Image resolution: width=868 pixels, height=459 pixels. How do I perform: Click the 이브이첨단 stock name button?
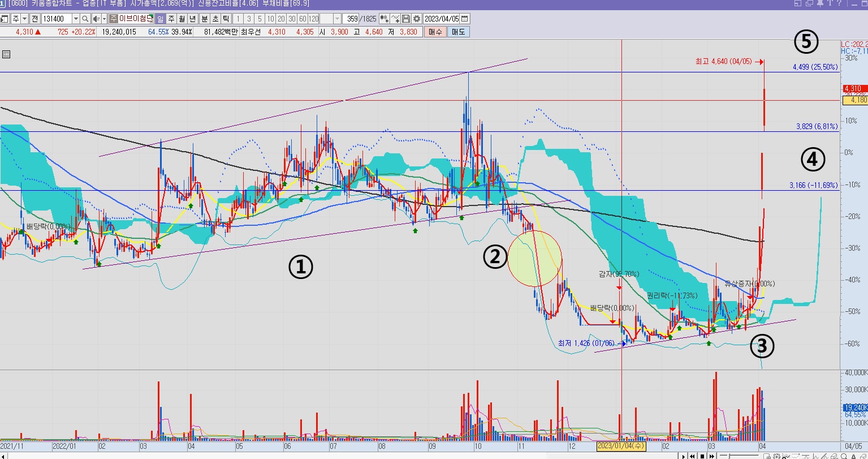[131, 19]
